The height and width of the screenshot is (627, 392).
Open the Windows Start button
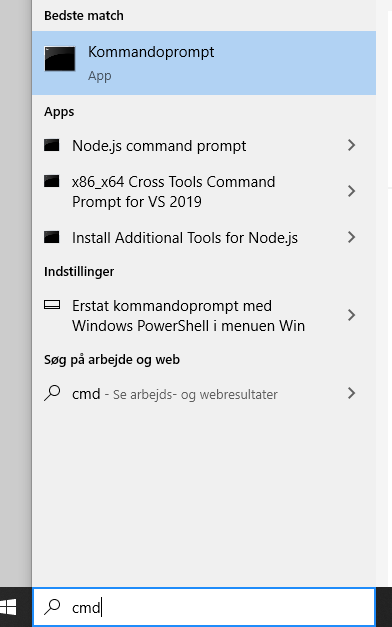coord(8,607)
